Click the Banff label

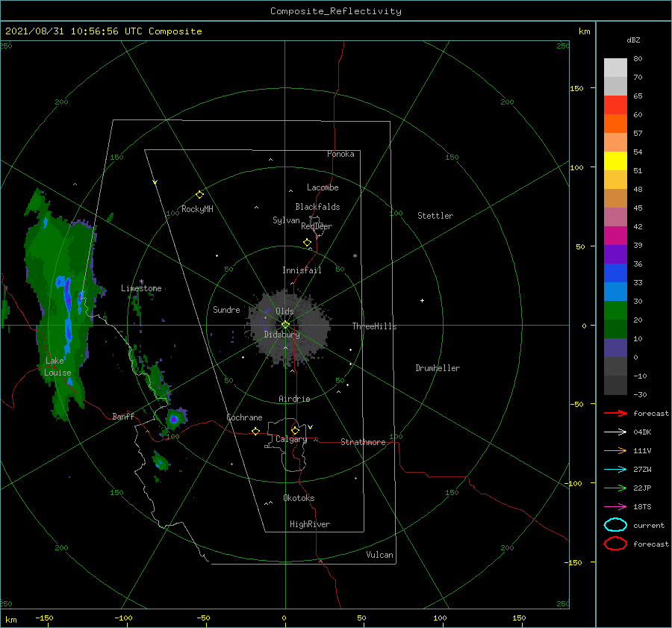123,416
